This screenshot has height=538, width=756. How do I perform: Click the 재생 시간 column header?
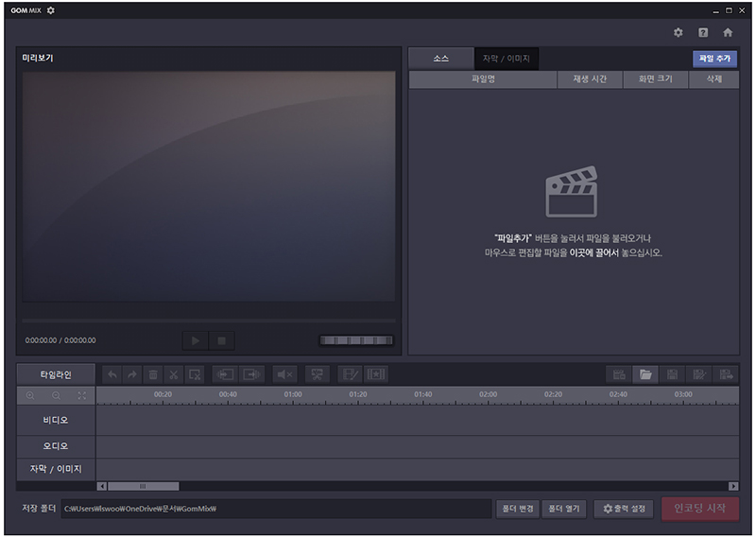590,79
